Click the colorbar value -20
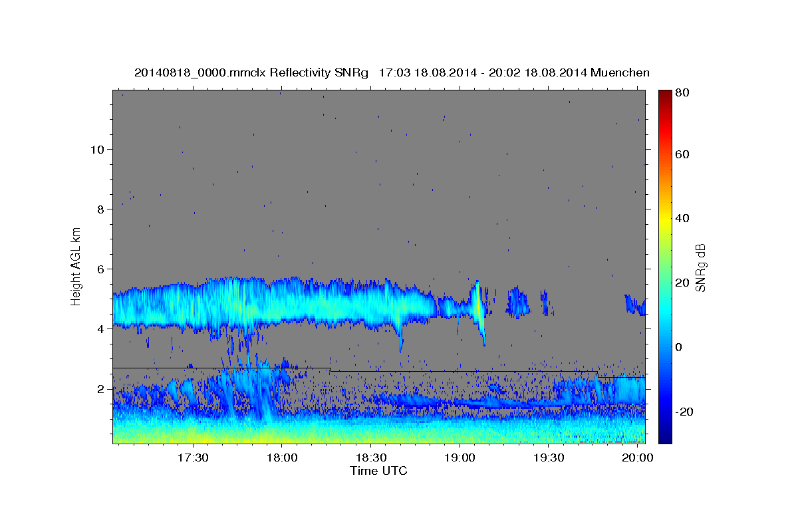Image resolution: width=798 pixels, height=532 pixels. [684, 412]
